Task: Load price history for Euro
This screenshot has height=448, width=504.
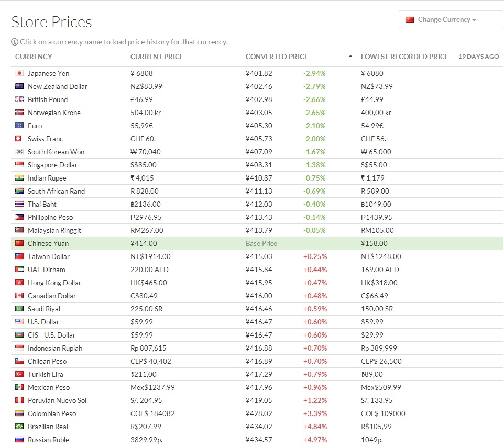Action: tap(35, 126)
